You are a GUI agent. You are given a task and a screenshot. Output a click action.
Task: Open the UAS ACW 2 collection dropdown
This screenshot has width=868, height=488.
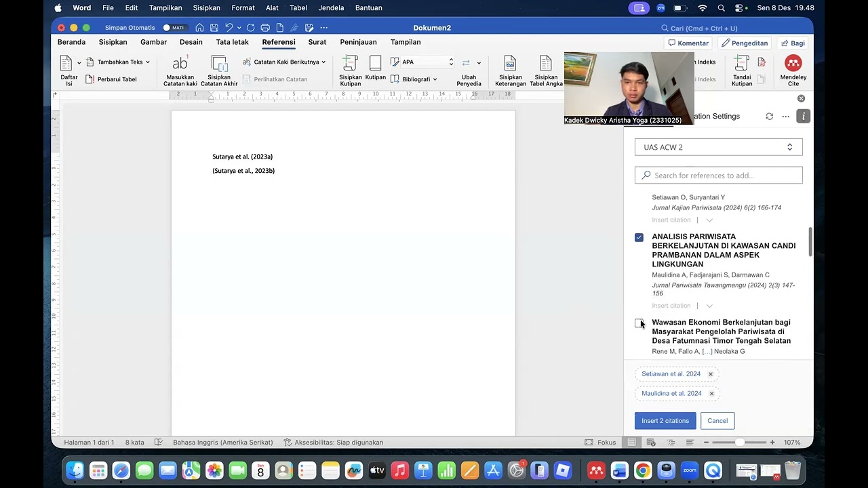[x=718, y=147]
